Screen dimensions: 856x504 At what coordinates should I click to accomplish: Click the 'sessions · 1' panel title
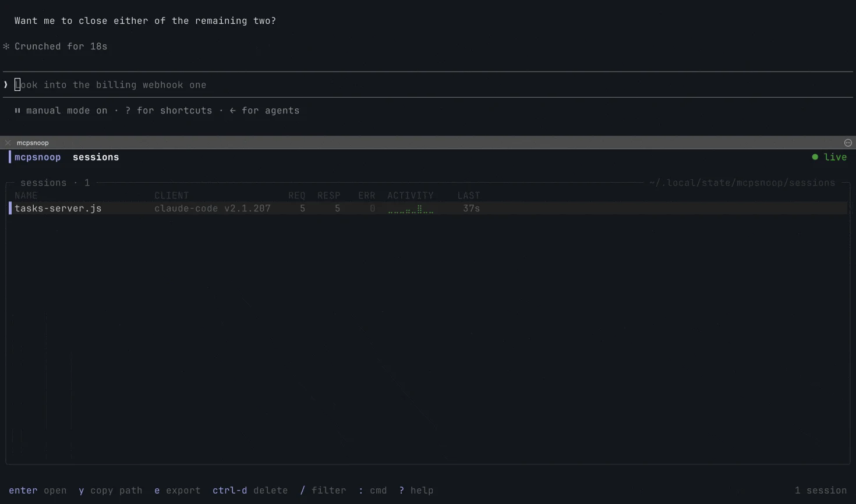(x=55, y=183)
